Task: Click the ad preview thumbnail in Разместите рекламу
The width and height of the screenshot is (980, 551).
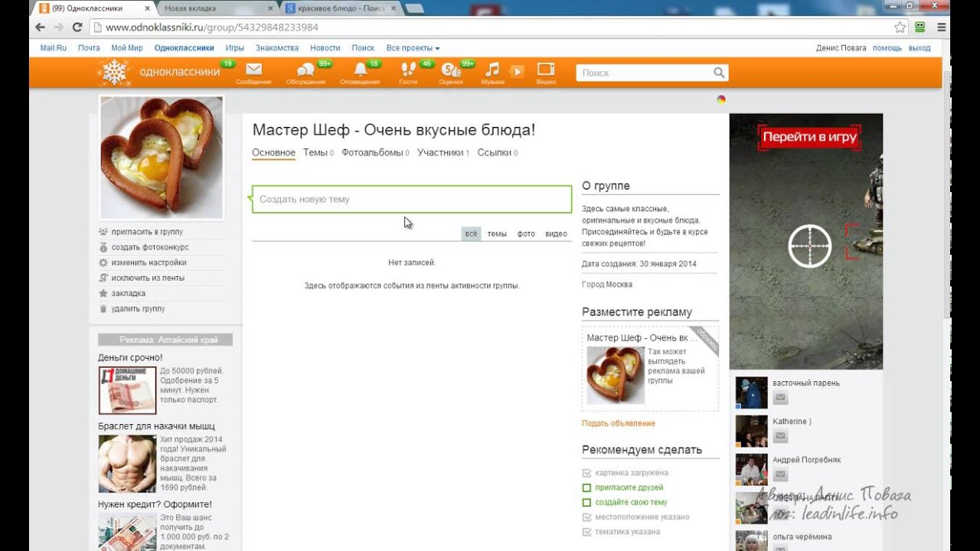Action: [616, 375]
